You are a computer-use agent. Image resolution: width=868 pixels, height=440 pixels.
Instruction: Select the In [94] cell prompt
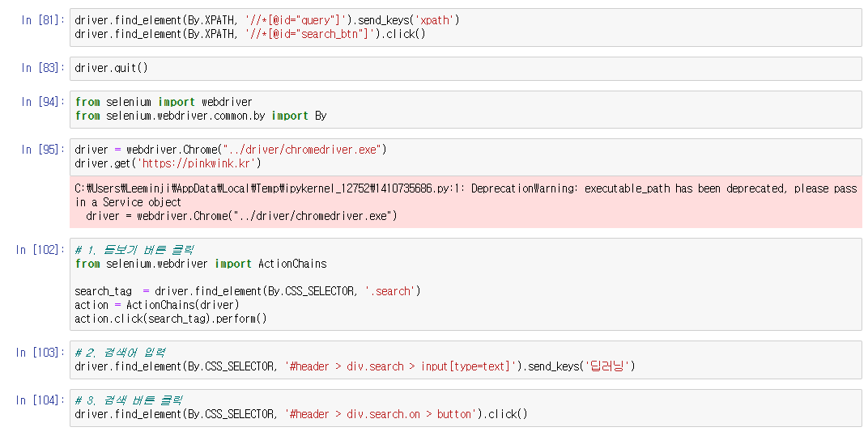point(42,102)
